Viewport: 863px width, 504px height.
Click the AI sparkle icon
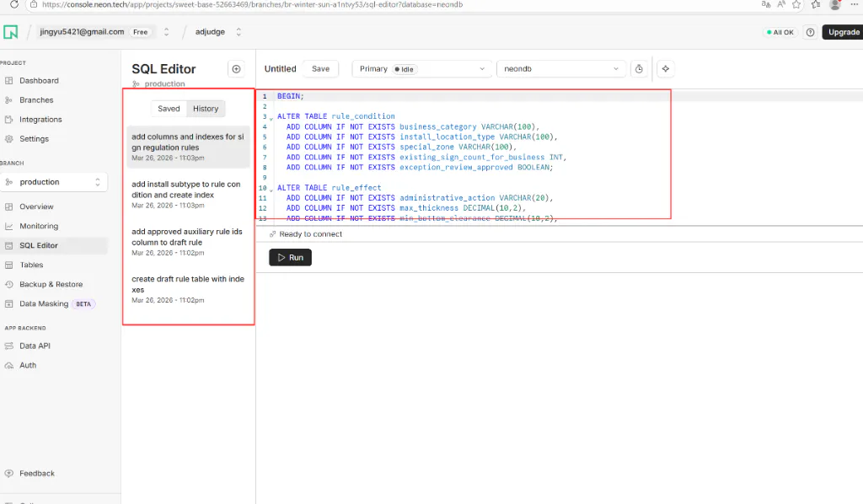click(x=666, y=69)
